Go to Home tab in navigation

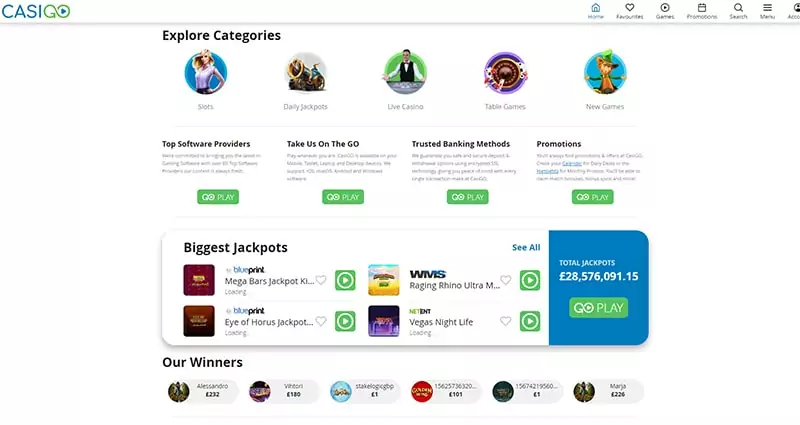[x=595, y=11]
